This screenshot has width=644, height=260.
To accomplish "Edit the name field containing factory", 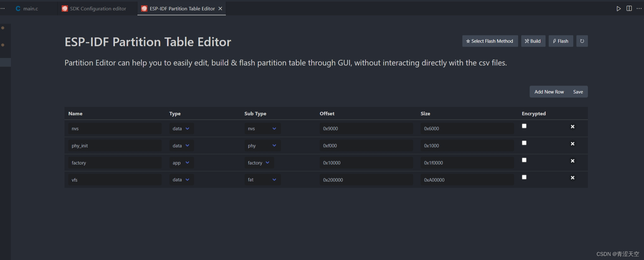I will pos(115,163).
